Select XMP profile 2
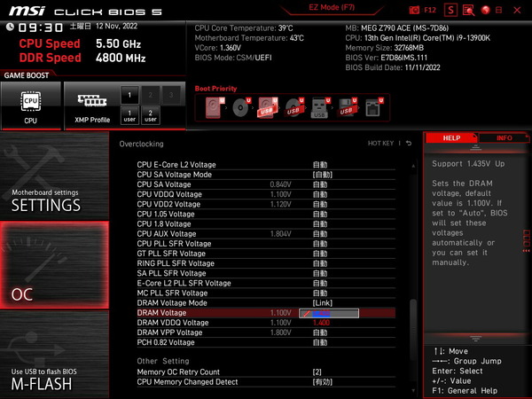The width and height of the screenshot is (532, 399). (x=151, y=95)
